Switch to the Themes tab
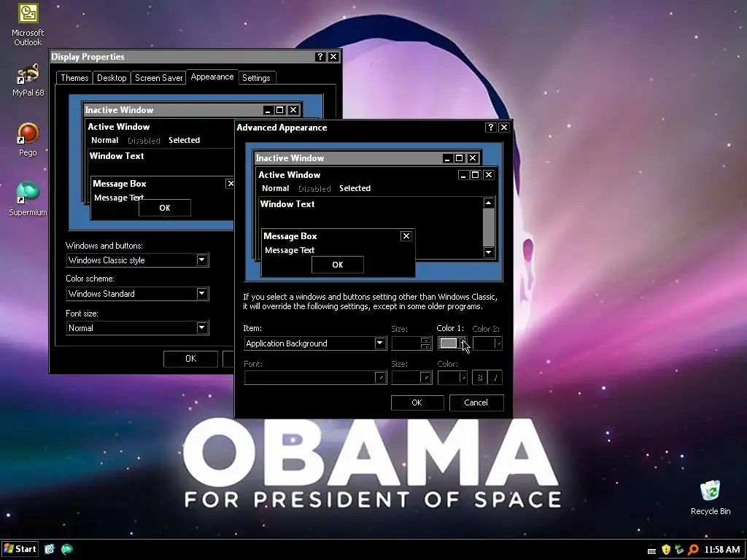 click(x=74, y=77)
